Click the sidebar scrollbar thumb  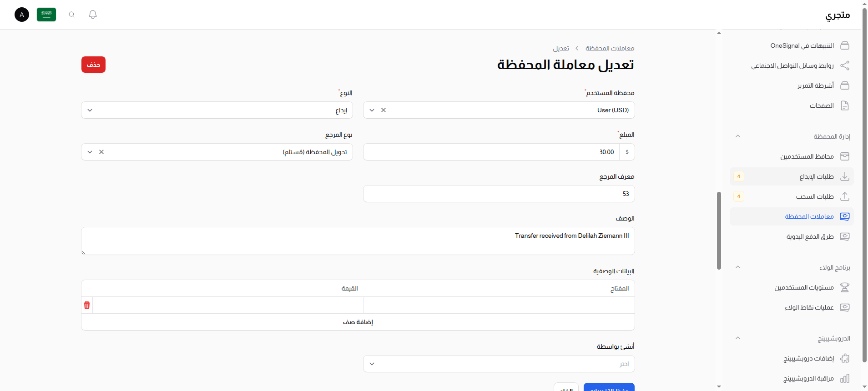[x=719, y=231]
